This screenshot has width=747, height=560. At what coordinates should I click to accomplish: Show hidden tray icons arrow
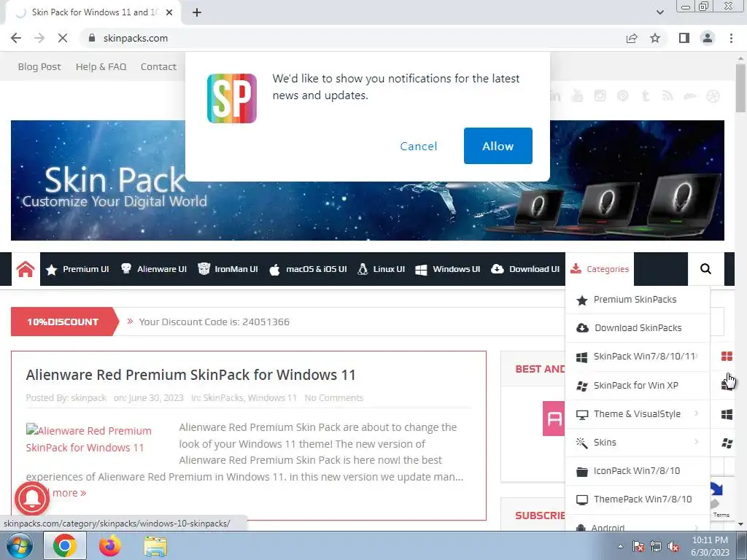(620, 546)
